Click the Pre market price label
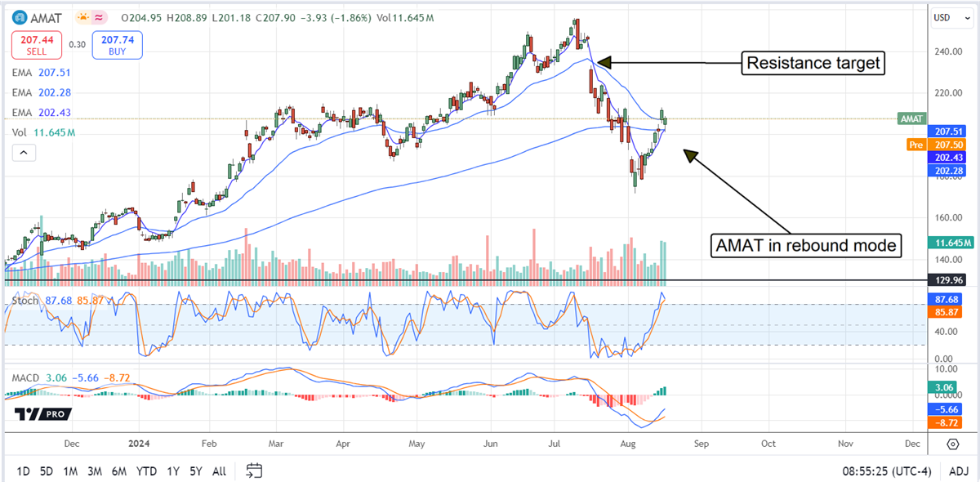The width and height of the screenshot is (980, 482). click(x=917, y=145)
